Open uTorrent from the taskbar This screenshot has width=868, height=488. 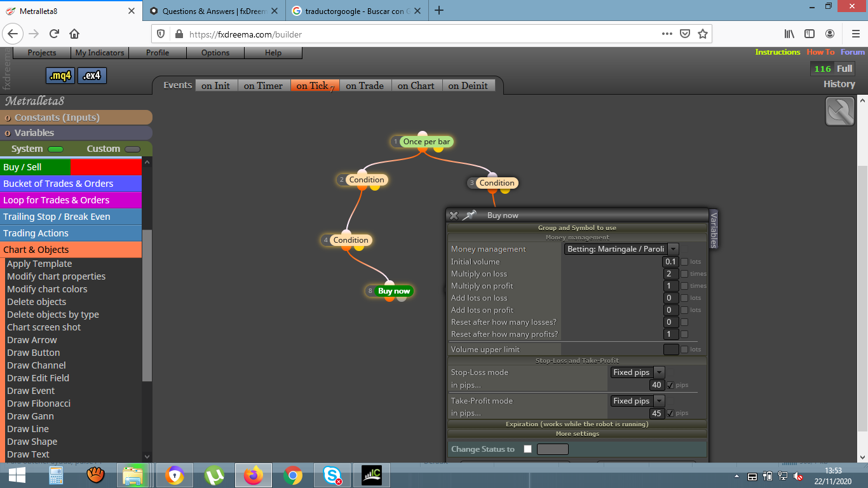pos(214,475)
